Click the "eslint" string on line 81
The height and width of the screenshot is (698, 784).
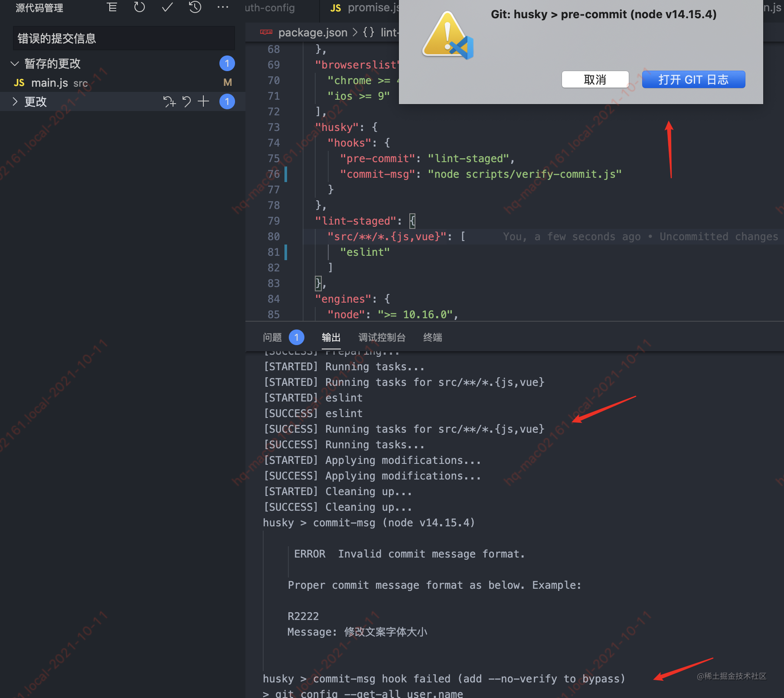(365, 252)
